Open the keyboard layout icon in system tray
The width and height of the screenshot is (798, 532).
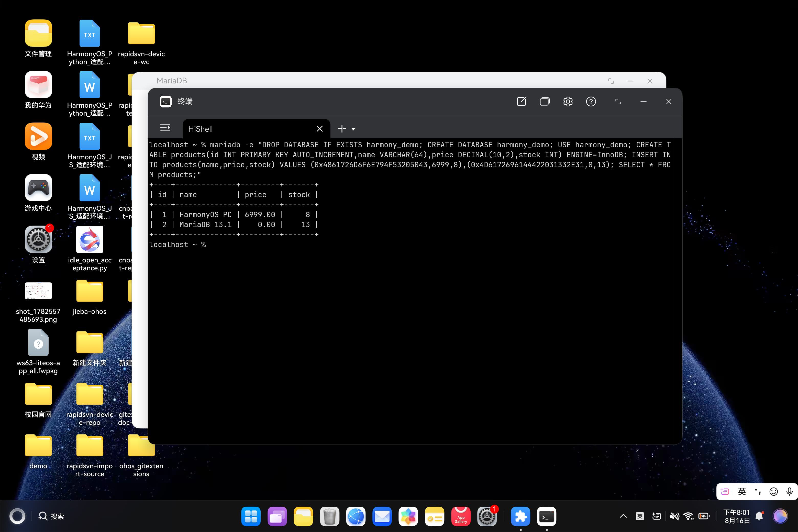[657, 516]
